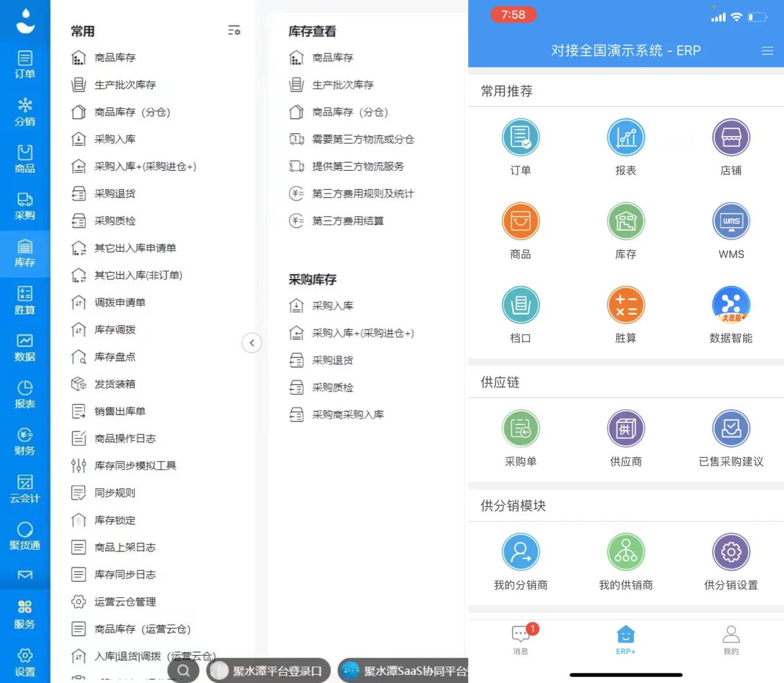Screen dimensions: 784x683
Task: Open 报表 icon in 常用推荐
Action: point(625,137)
